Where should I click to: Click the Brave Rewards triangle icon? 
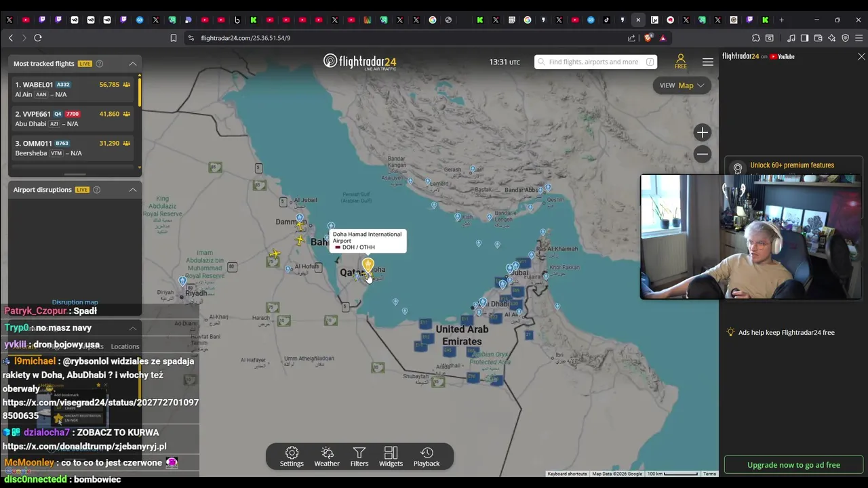663,38
